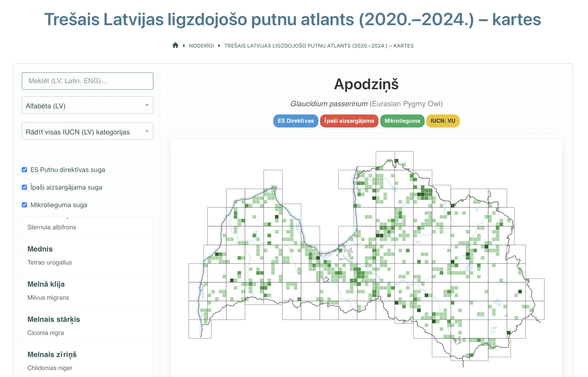Uncheck ES Putnu direktīvas suga checkbox

click(x=24, y=170)
